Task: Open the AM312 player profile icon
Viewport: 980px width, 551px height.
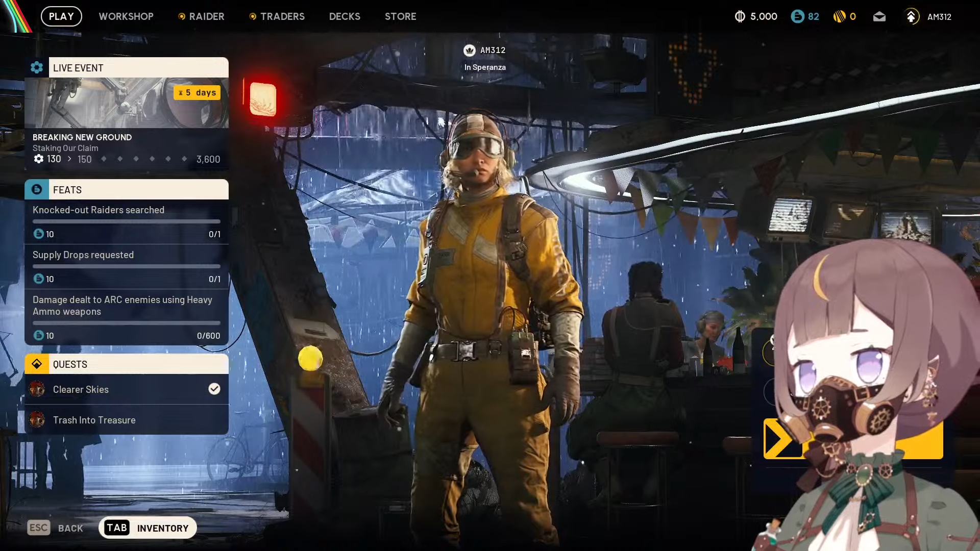Action: coord(911,17)
